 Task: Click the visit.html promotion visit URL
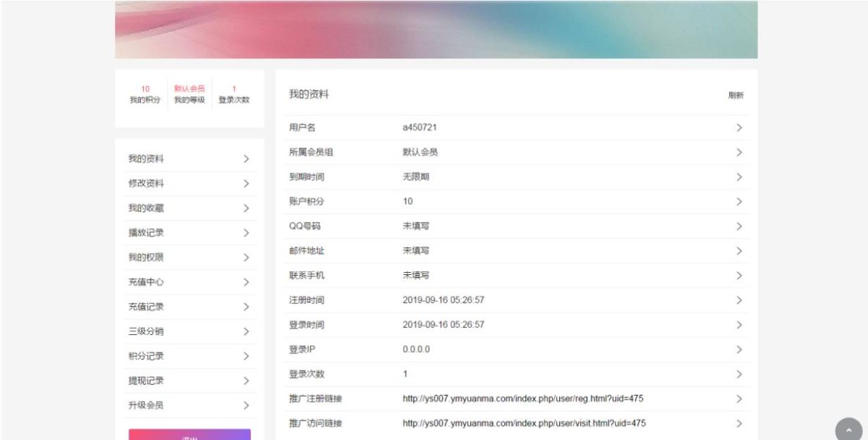[524, 423]
